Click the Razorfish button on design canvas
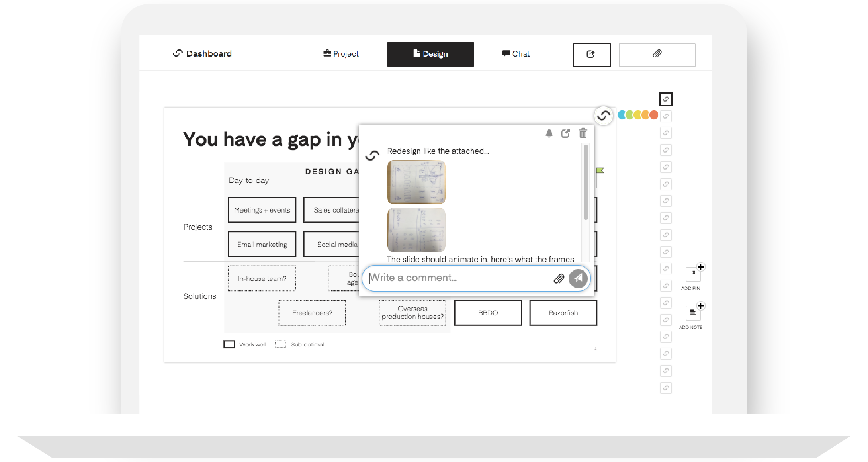 coord(563,313)
